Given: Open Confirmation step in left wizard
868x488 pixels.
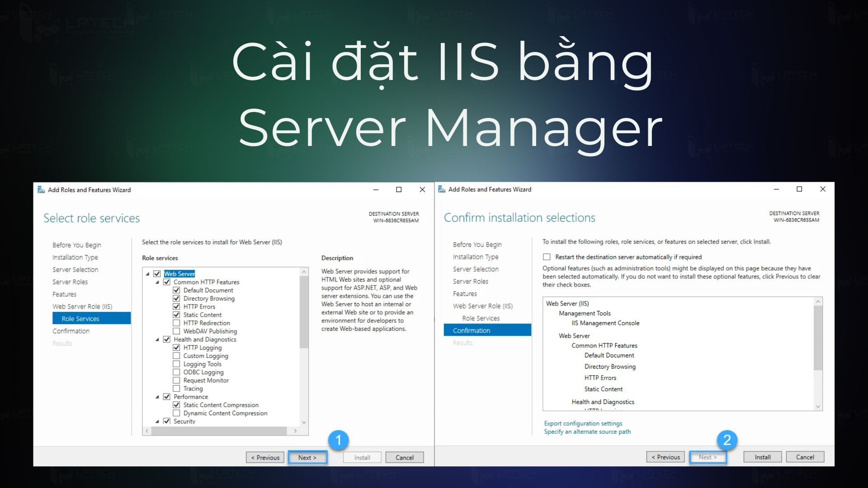Looking at the screenshot, I should click(71, 331).
